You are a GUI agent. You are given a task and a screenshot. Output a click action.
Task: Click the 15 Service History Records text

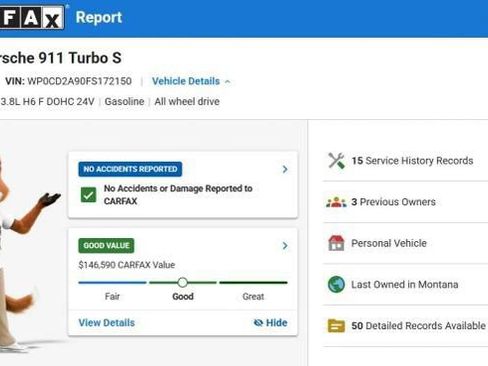tap(412, 161)
